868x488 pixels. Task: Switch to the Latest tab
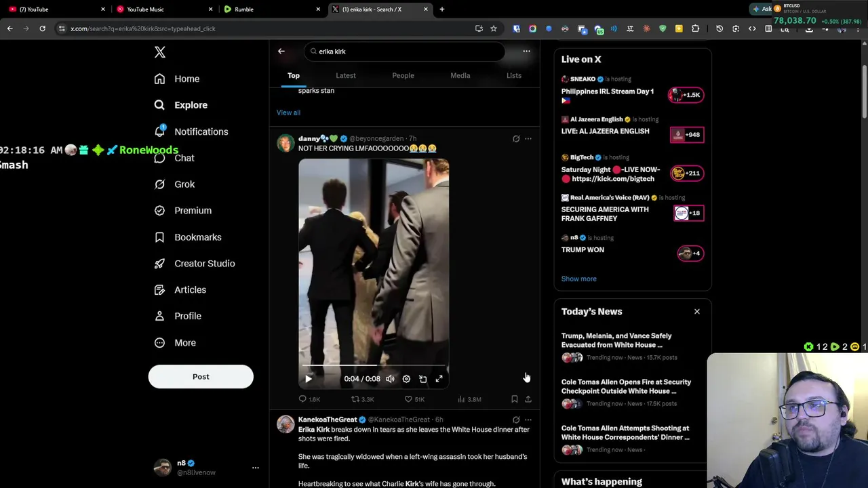(x=346, y=75)
